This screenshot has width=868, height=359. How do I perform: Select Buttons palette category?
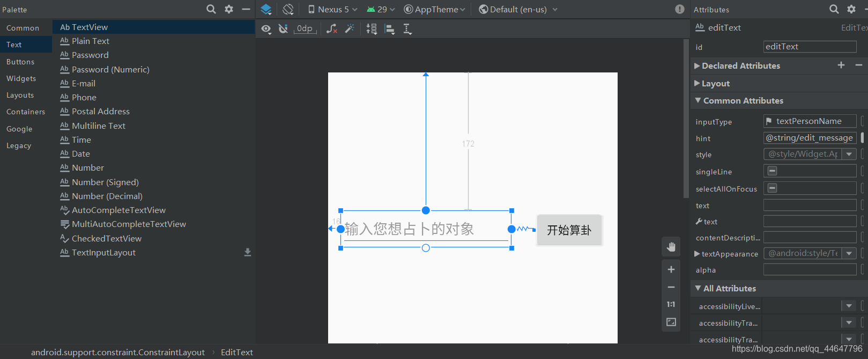coord(26,62)
